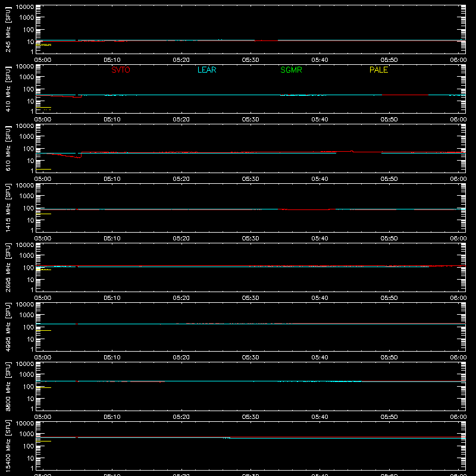This screenshot has height=476, width=476.
Task: Click 05:10 tick label under 245 MHz panel
Action: [x=112, y=60]
